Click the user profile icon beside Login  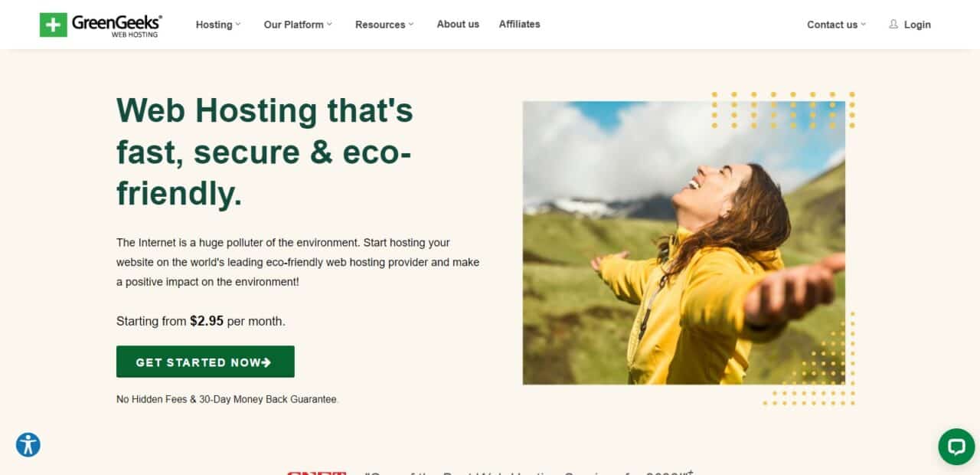893,25
